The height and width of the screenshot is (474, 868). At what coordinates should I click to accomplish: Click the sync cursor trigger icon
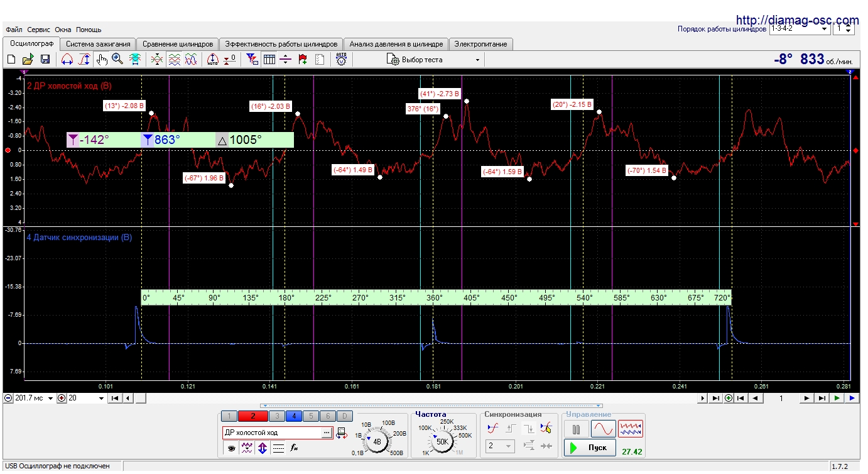point(546,428)
